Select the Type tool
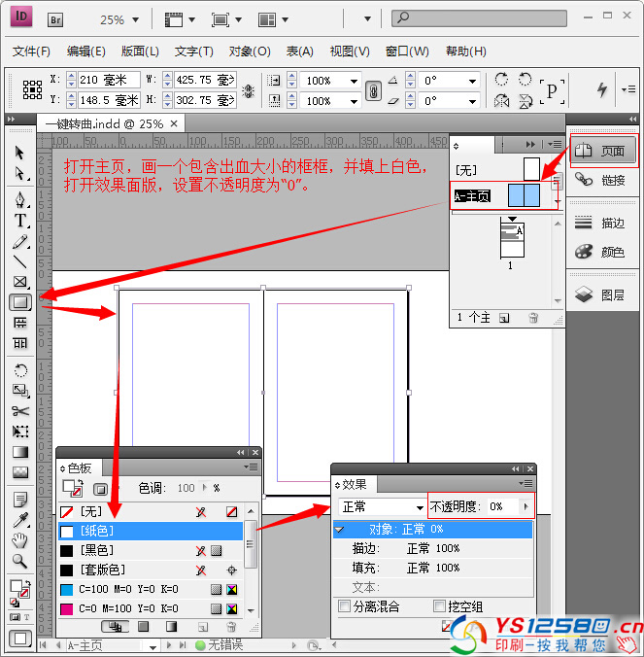This screenshot has width=644, height=657. [19, 221]
